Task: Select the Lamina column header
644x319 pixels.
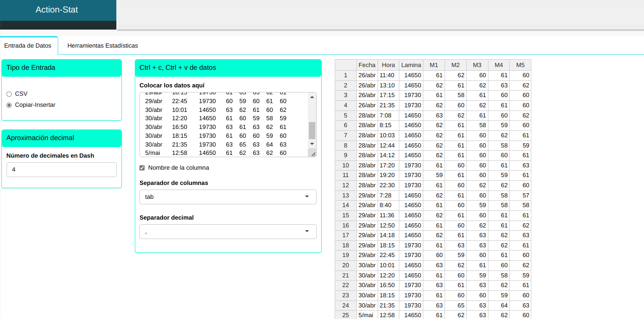Action: (411, 65)
